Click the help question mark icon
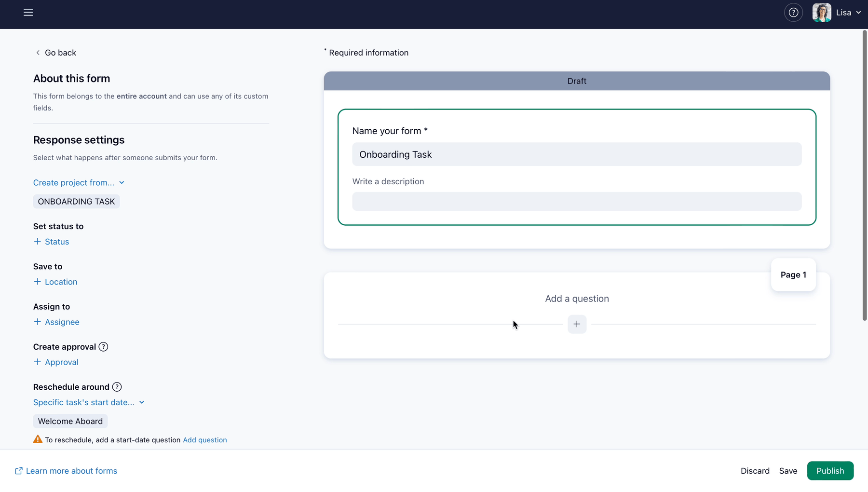The height and width of the screenshot is (492, 868). [793, 13]
